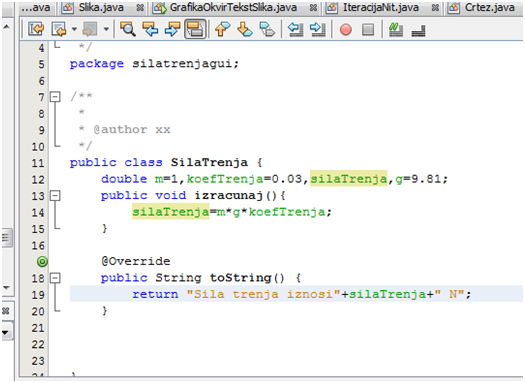Click the Crtez.java tab file icon
The height and width of the screenshot is (383, 525).
point(453,8)
